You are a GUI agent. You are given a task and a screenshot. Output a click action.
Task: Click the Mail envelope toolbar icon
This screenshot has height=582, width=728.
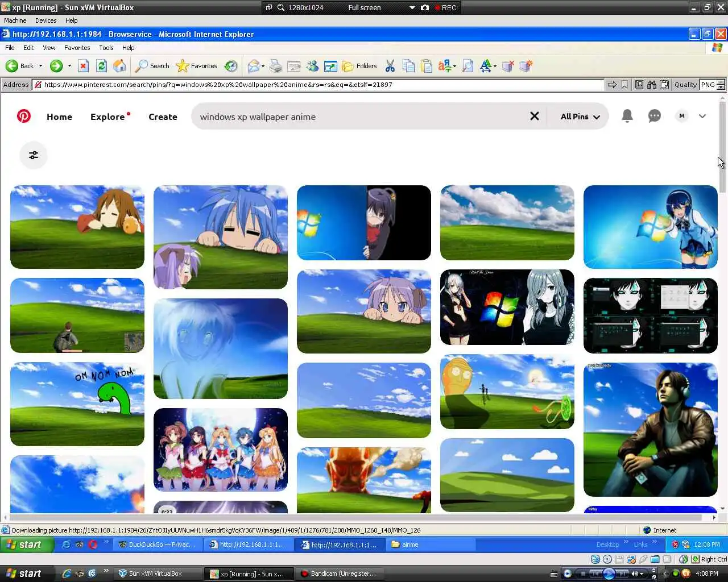pyautogui.click(x=254, y=66)
